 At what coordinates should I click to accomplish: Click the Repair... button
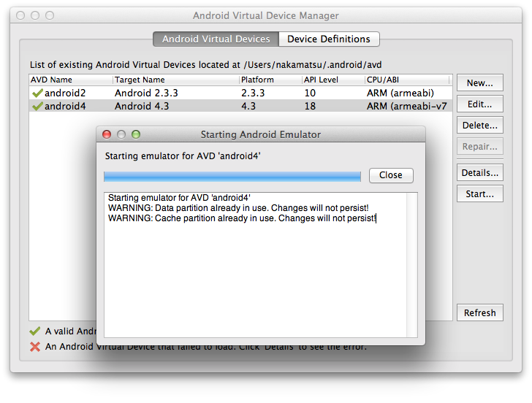coord(479,147)
